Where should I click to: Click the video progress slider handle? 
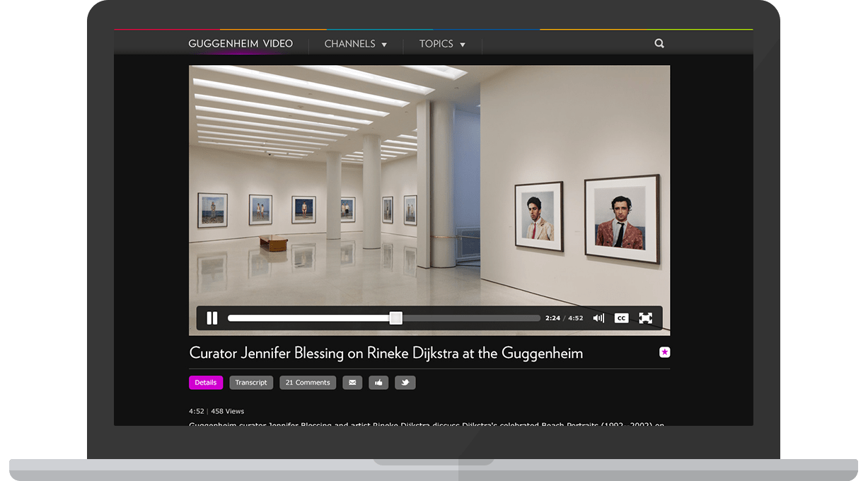396,318
